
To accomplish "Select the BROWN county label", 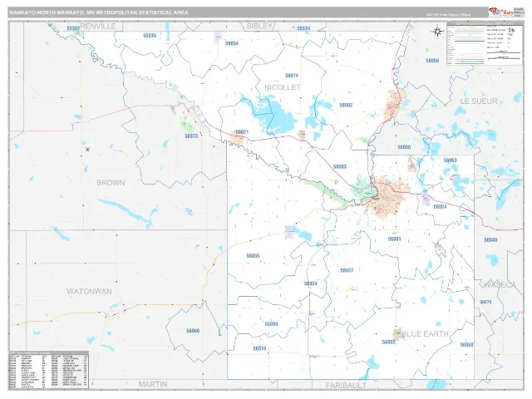I will click(111, 183).
